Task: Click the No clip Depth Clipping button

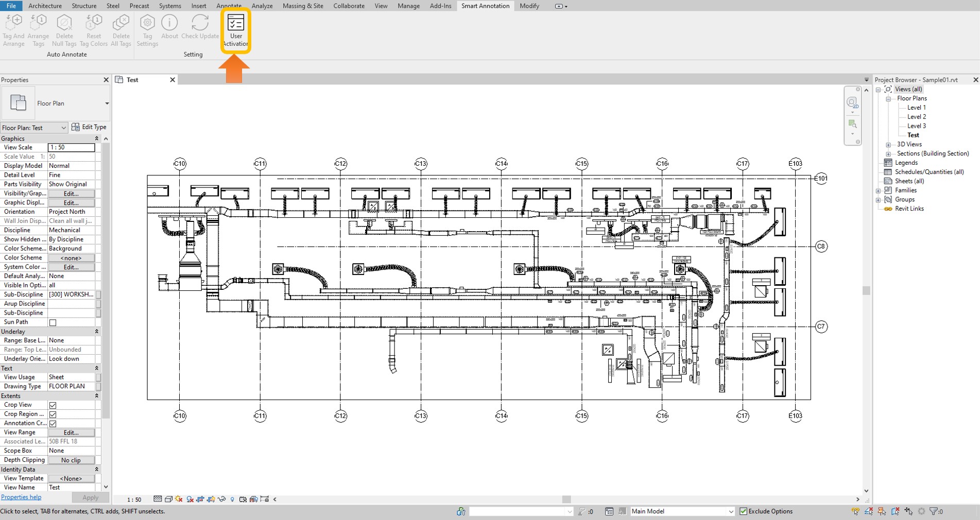Action: click(71, 460)
